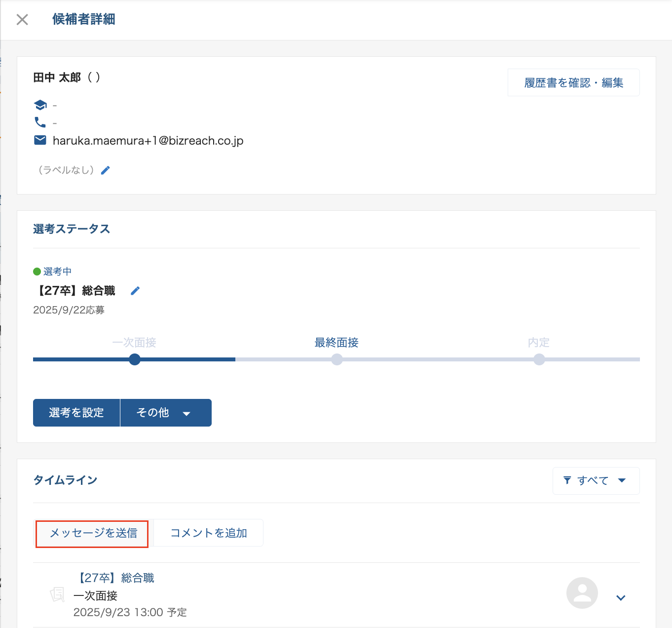Click the 履歴書を確認・編集 button
672x628 pixels.
(x=573, y=82)
